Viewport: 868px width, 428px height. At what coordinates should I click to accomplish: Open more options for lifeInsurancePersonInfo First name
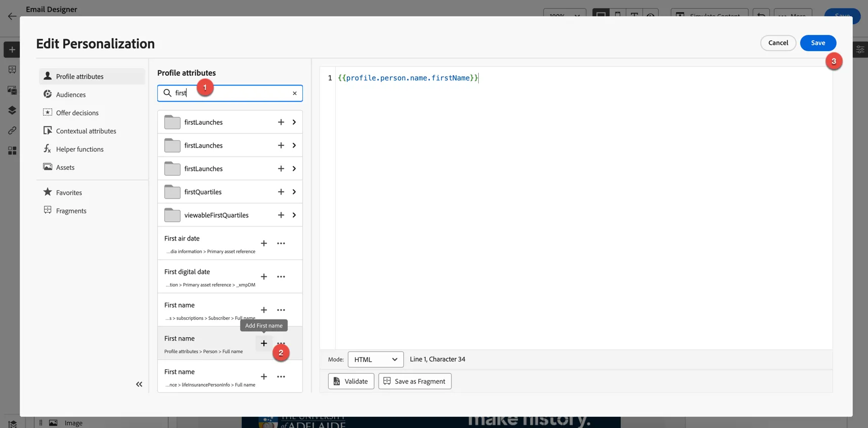[x=281, y=377]
